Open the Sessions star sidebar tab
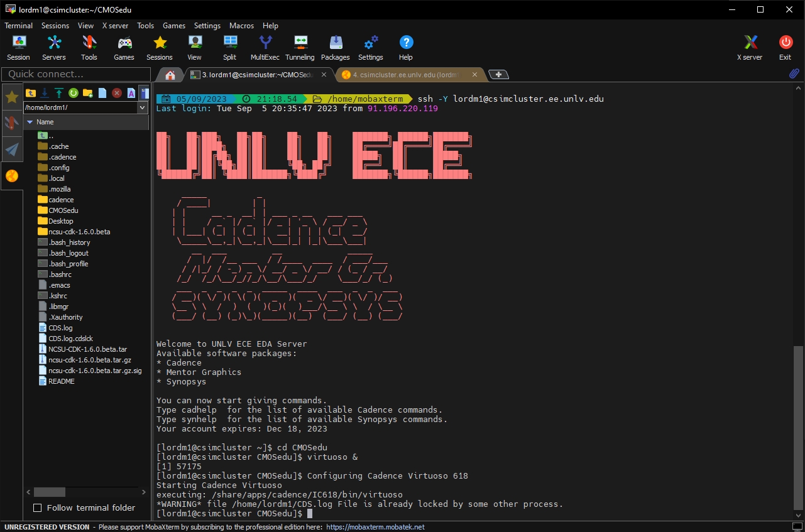Screen dimensions: 805x532 point(12,97)
